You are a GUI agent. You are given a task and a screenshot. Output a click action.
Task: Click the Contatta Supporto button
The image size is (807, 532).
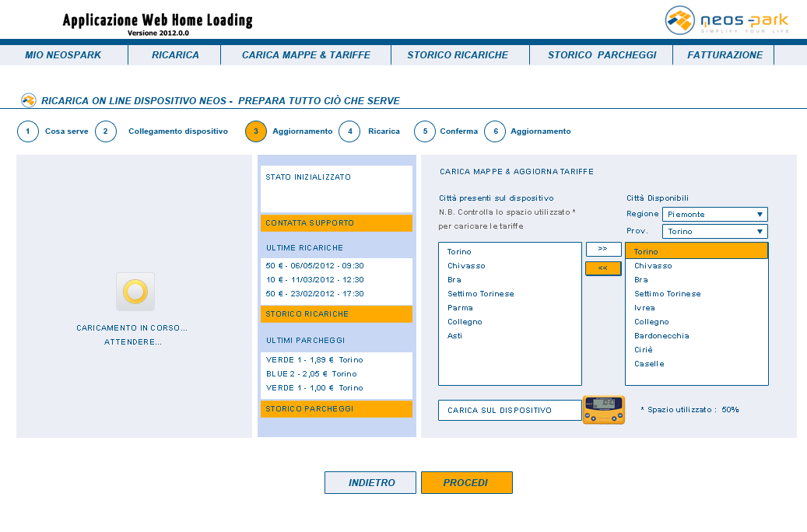(336, 223)
